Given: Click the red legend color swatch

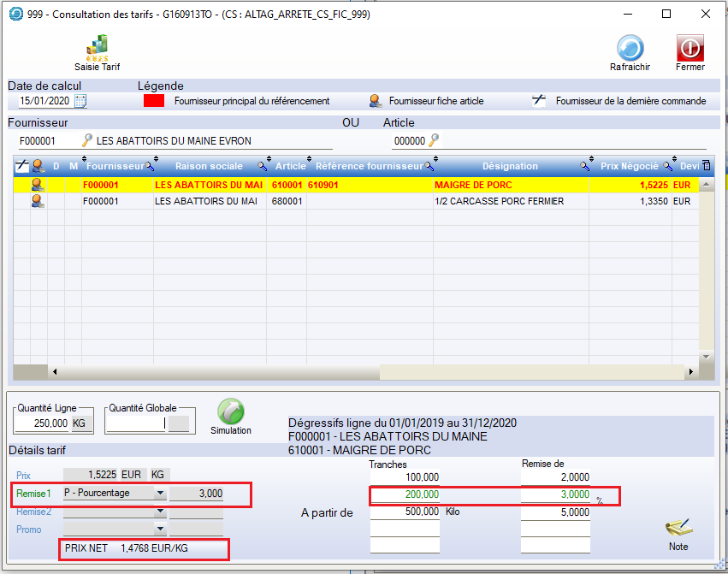Looking at the screenshot, I should point(153,101).
